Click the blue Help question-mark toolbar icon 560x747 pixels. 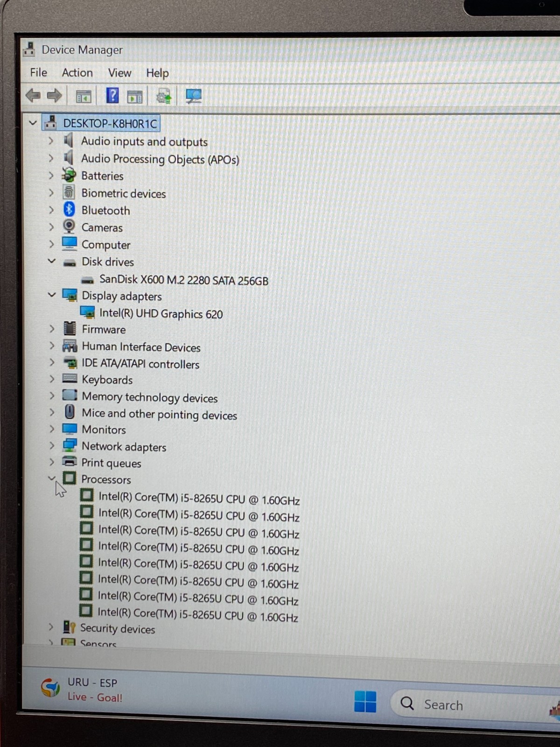coord(112,96)
